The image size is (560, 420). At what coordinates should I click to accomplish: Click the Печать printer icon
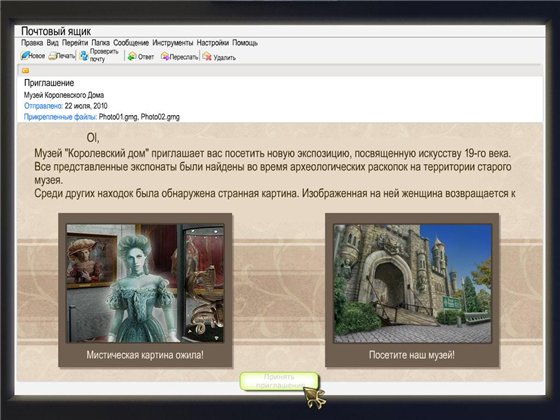[x=52, y=56]
